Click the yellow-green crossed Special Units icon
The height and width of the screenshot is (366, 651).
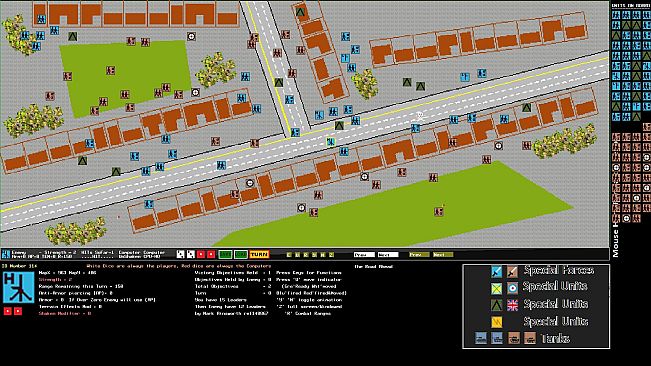(497, 288)
